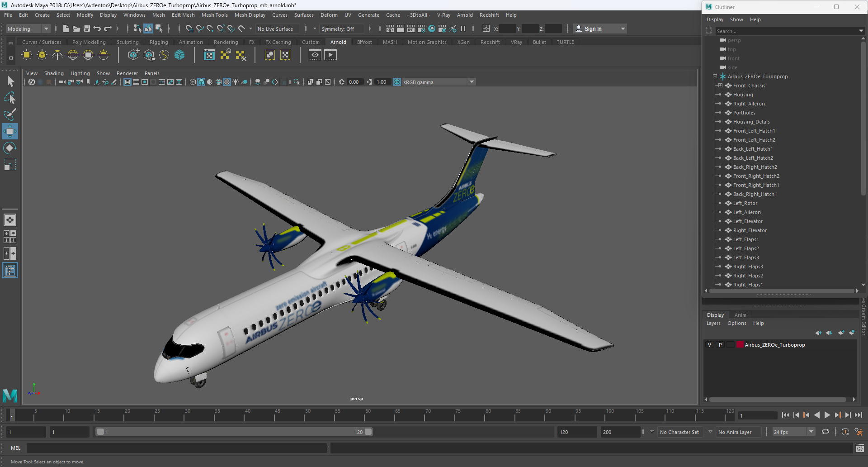Toggle use all lights in viewport
Viewport: 868px width, 467px height.
pos(236,82)
